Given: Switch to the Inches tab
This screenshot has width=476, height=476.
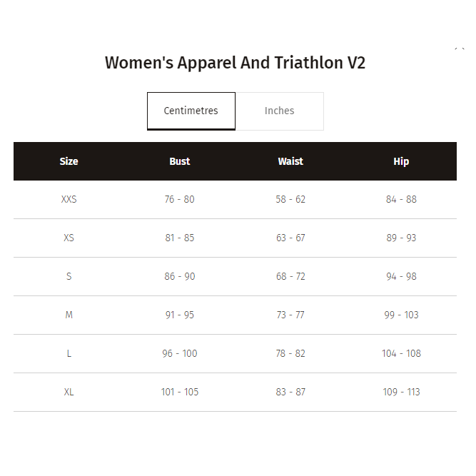Looking at the screenshot, I should (x=279, y=111).
